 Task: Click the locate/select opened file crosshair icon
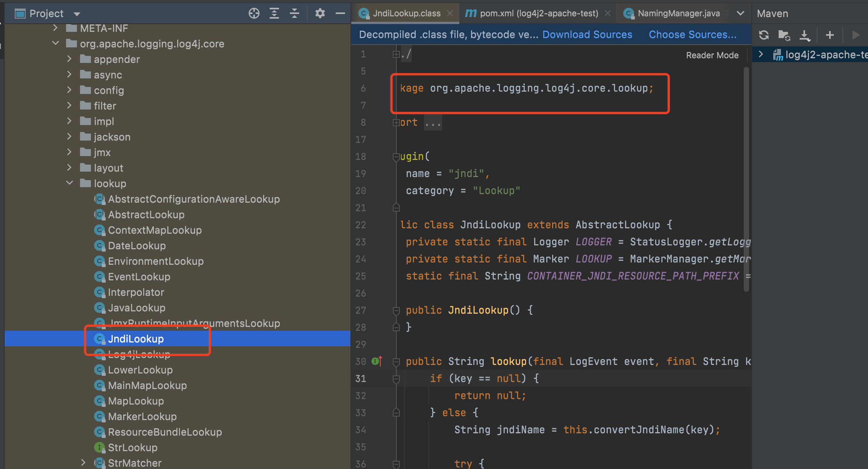(x=254, y=14)
